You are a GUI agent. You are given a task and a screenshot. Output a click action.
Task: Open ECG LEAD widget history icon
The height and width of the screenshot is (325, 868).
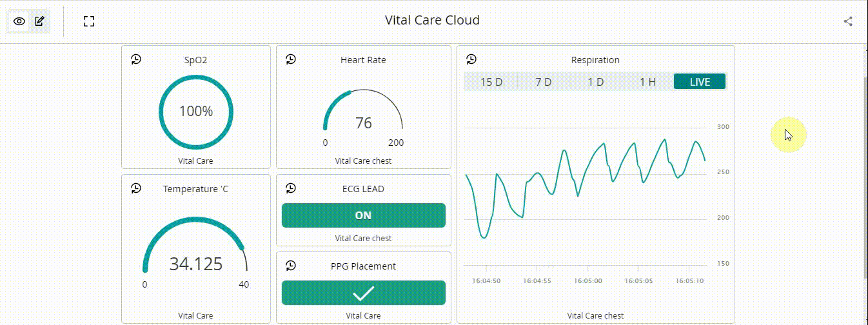click(291, 188)
